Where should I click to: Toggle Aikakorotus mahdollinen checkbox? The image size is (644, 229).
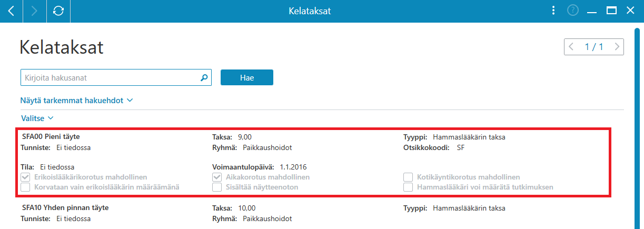tap(217, 177)
